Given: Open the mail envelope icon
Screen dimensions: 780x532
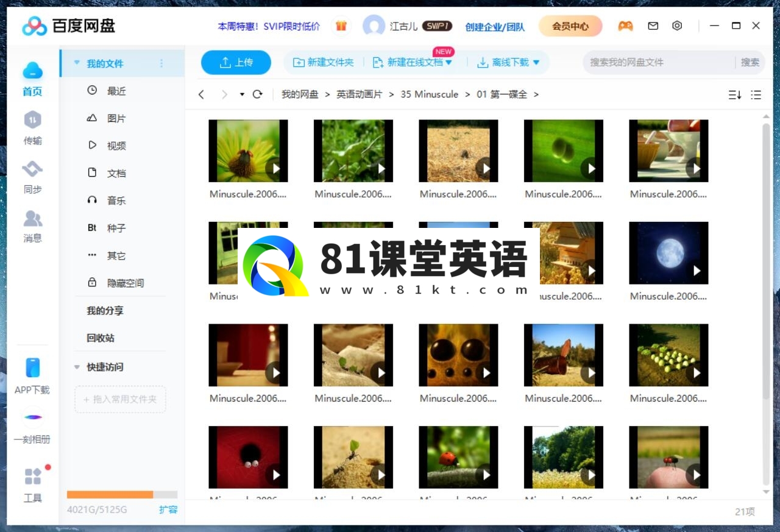Looking at the screenshot, I should 653,26.
